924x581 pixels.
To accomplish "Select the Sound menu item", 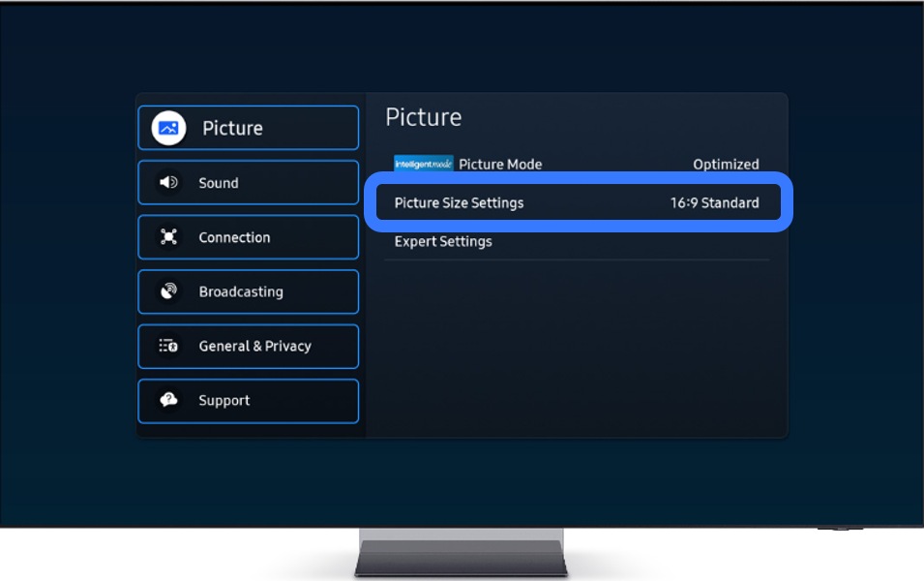I will click(219, 183).
